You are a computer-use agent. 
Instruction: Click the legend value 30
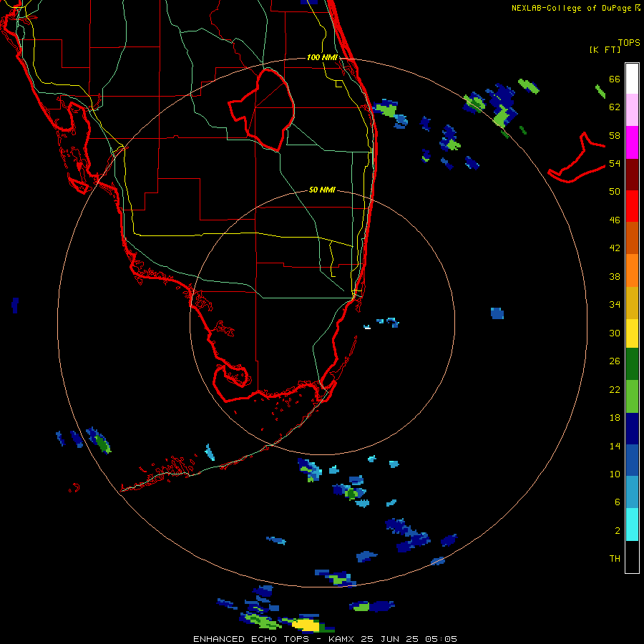coord(615,333)
